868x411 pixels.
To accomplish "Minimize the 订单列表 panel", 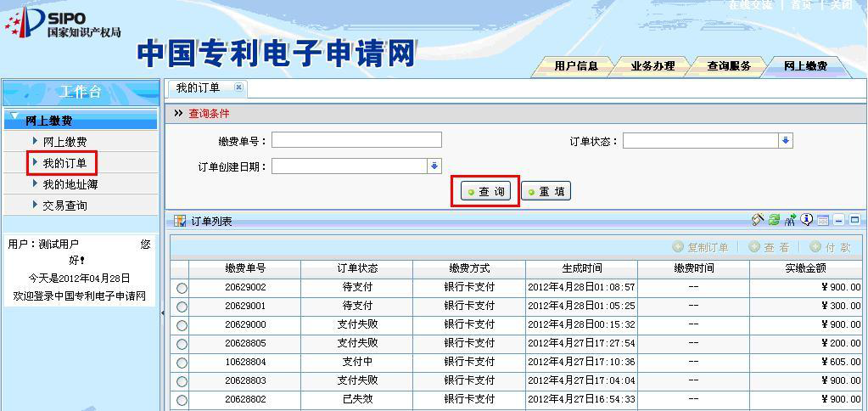I will (838, 221).
